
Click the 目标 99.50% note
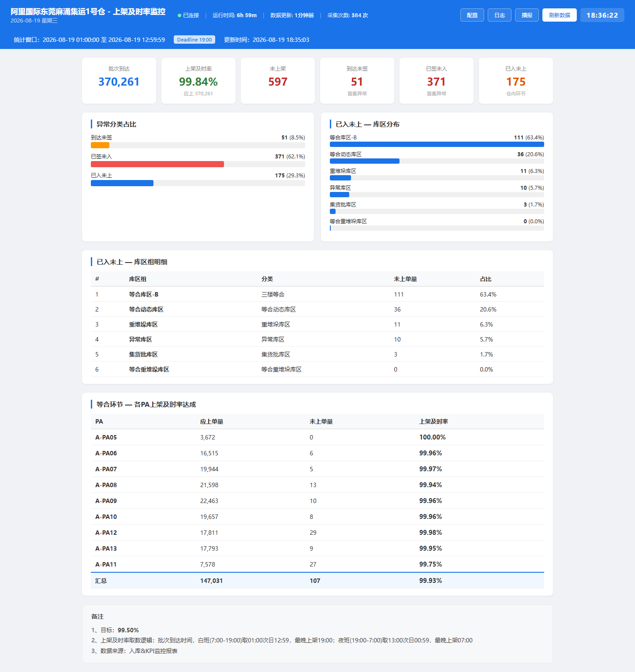click(115, 630)
